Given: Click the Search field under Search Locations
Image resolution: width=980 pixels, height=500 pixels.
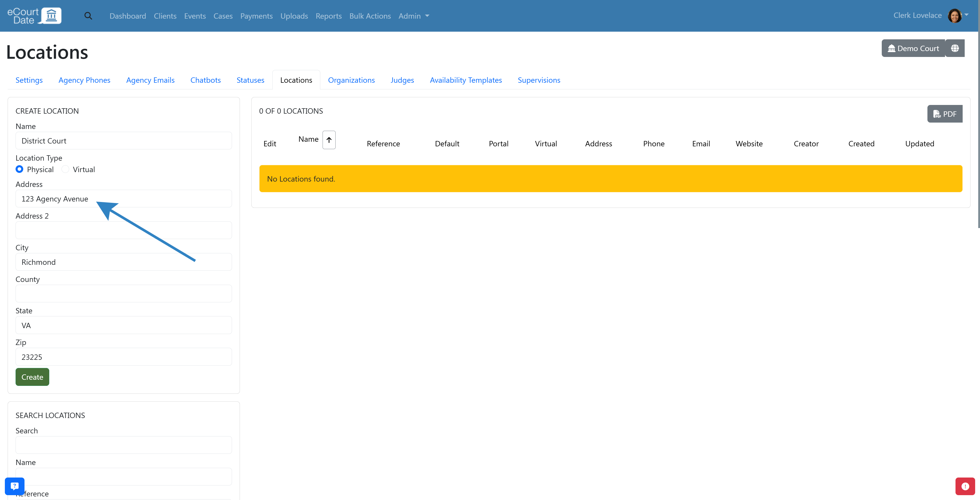Looking at the screenshot, I should [x=124, y=445].
